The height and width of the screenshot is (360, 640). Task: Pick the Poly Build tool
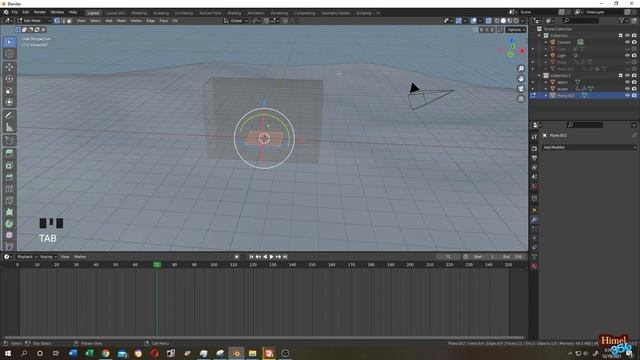(9, 212)
